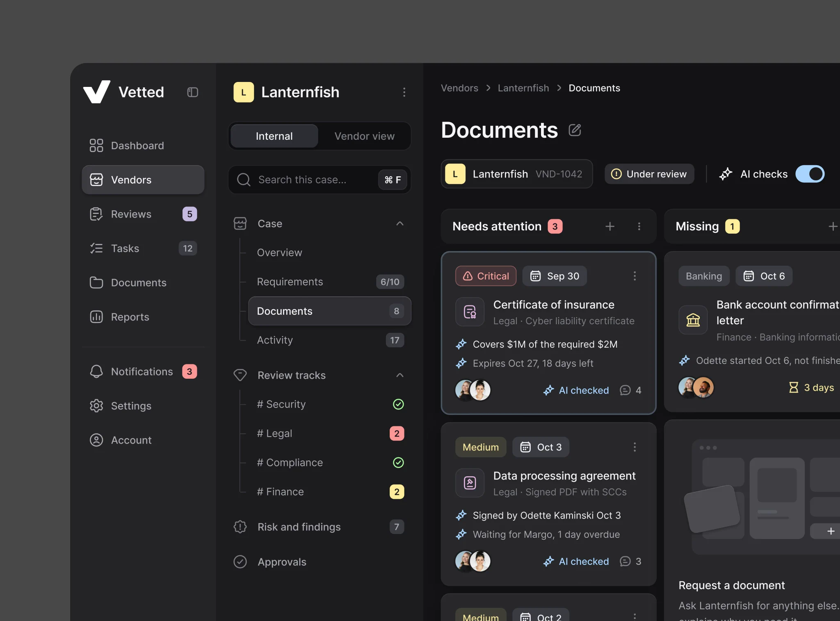Image resolution: width=840 pixels, height=621 pixels.
Task: Open comments on Certificate of insurance card
Action: [630, 390]
